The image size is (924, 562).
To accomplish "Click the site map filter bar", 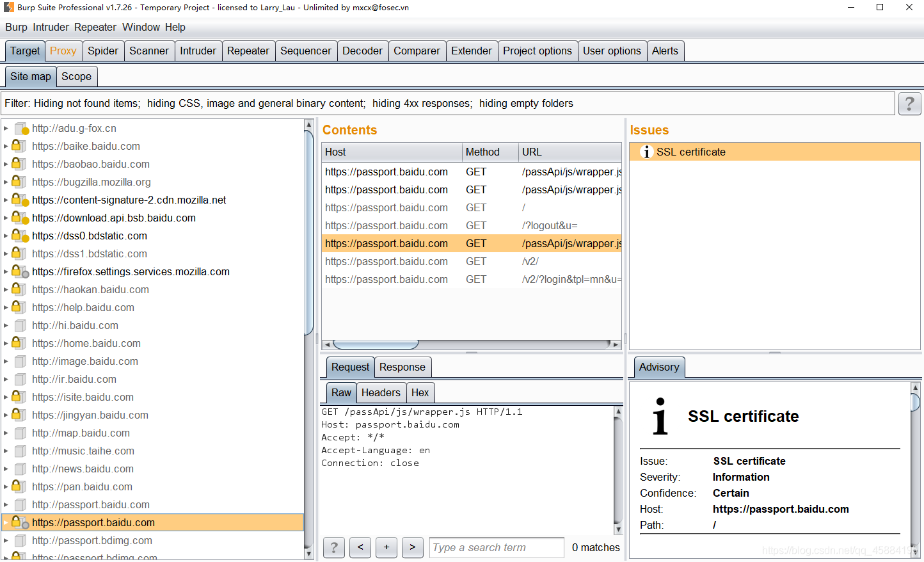I will point(447,104).
